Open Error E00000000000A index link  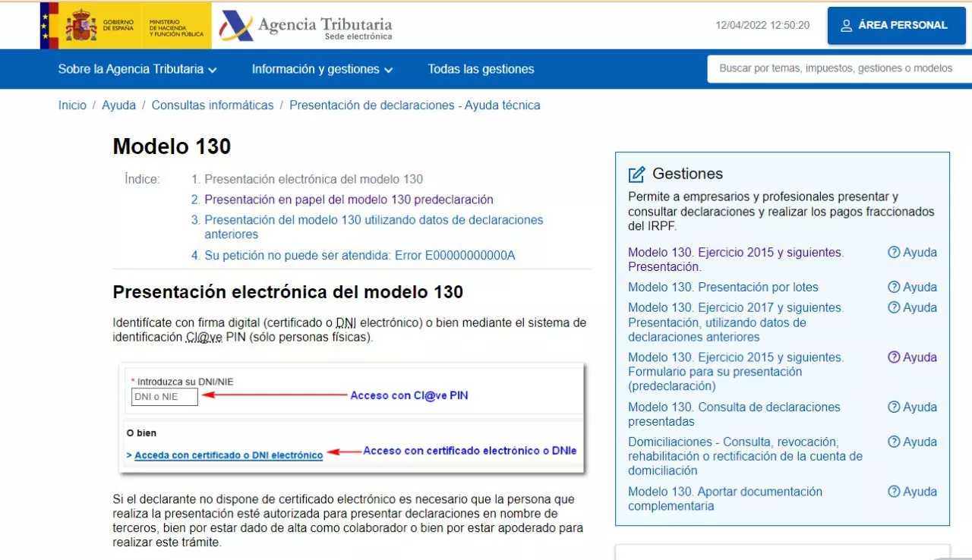[359, 256]
